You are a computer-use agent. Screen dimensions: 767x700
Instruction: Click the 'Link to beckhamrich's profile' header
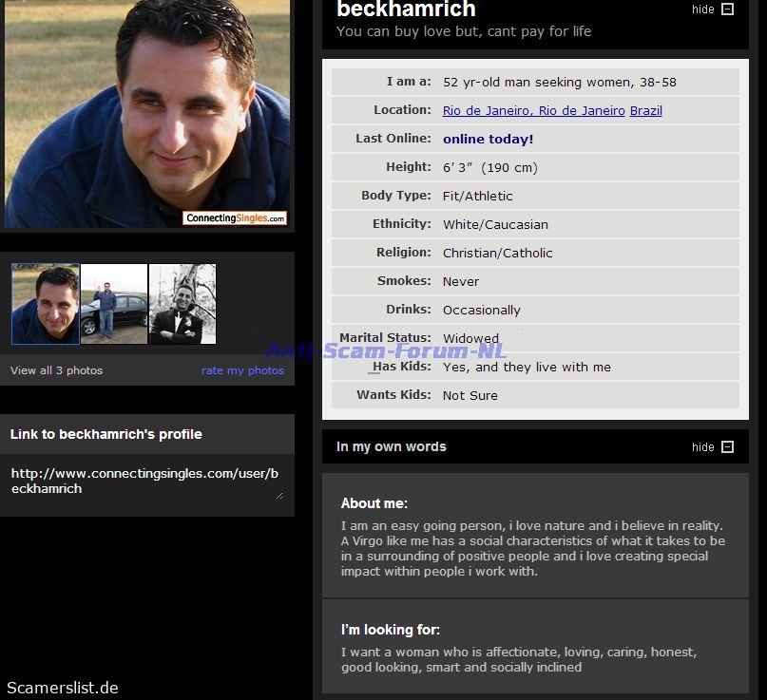pyautogui.click(x=106, y=434)
